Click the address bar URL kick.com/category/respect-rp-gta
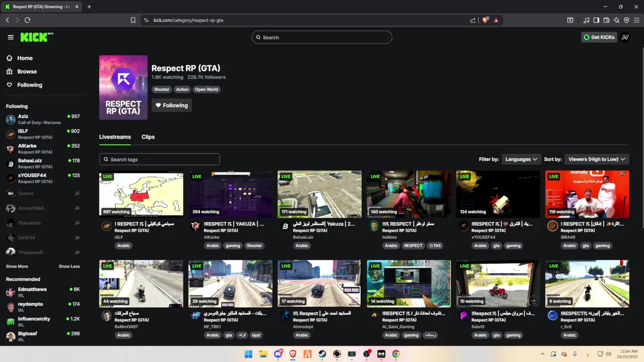Screen dimensions: 644x362 188,20
